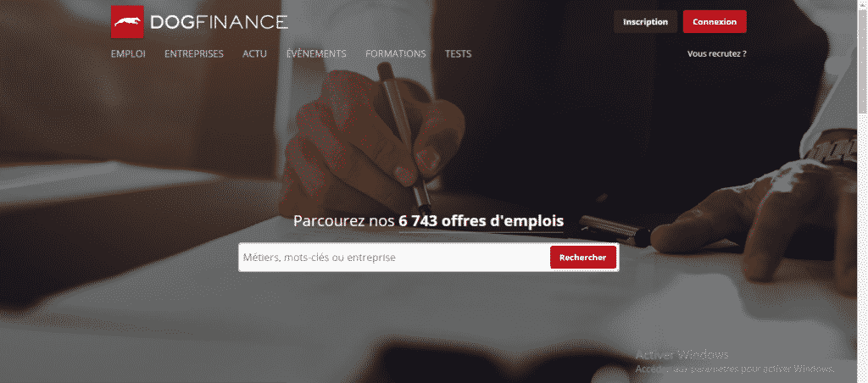This screenshot has height=383, width=868.
Task: Follow the 'Vous recrutez ?' link
Action: tap(717, 53)
